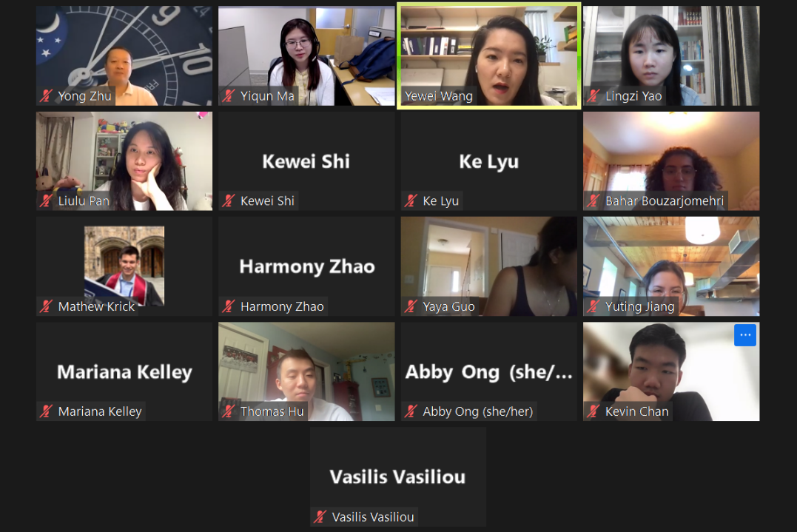Select Mathew Krick's profile picture tile
Viewport: 797px width, 532px height.
point(124,266)
